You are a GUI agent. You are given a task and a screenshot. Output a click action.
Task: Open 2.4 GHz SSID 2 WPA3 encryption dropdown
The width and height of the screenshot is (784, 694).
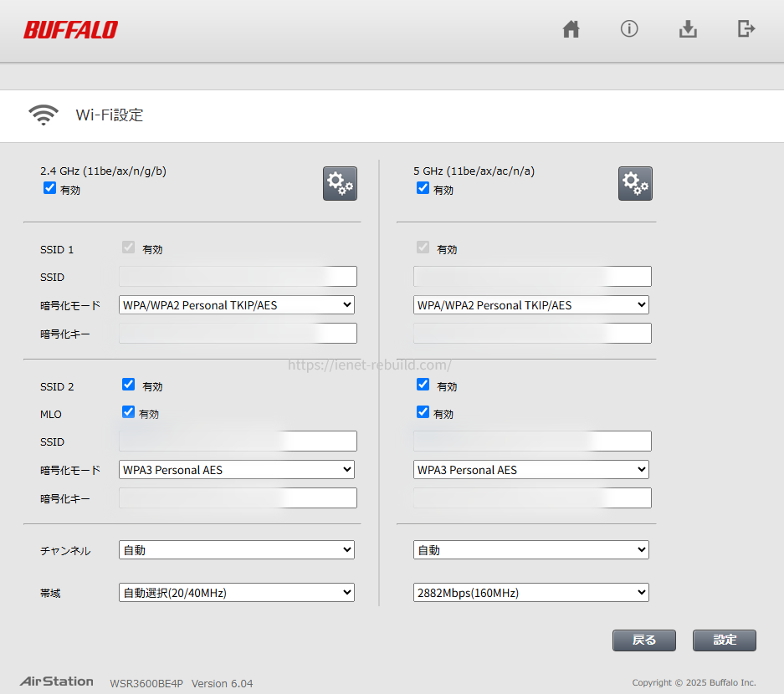[x=237, y=470]
